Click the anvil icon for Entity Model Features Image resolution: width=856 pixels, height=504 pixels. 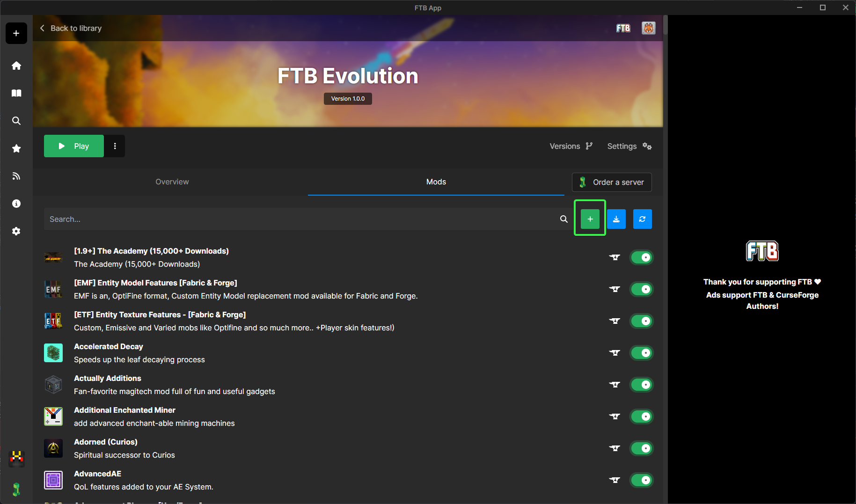(x=615, y=289)
